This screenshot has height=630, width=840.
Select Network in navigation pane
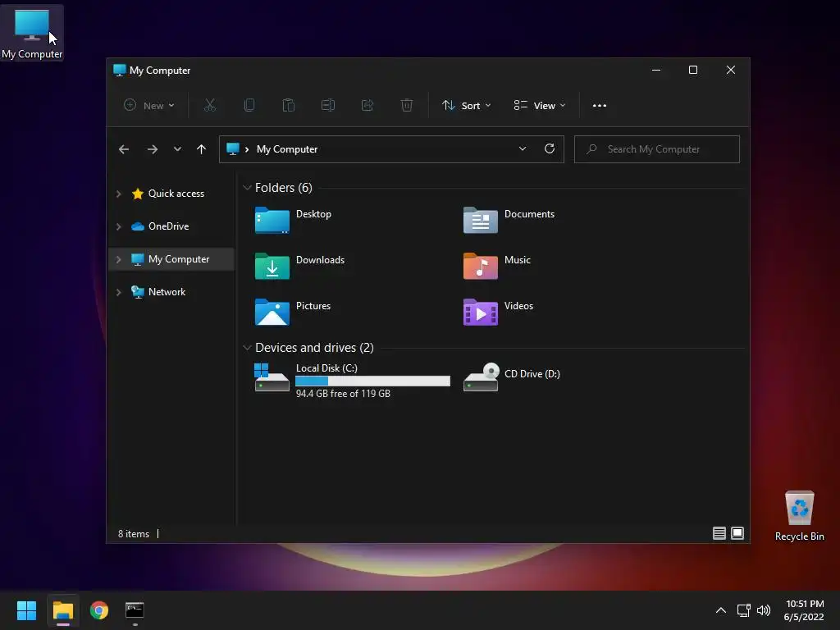pyautogui.click(x=167, y=291)
